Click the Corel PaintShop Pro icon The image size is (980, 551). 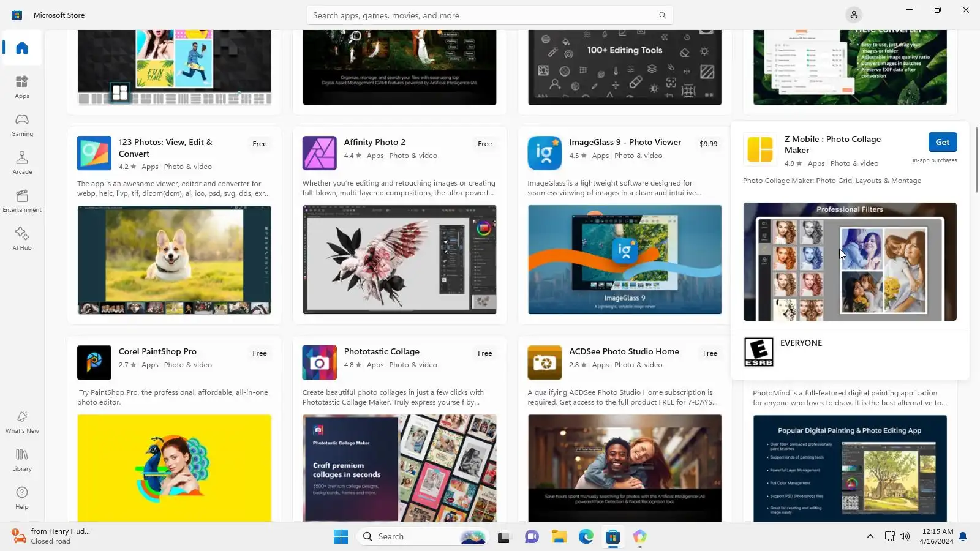pyautogui.click(x=94, y=362)
